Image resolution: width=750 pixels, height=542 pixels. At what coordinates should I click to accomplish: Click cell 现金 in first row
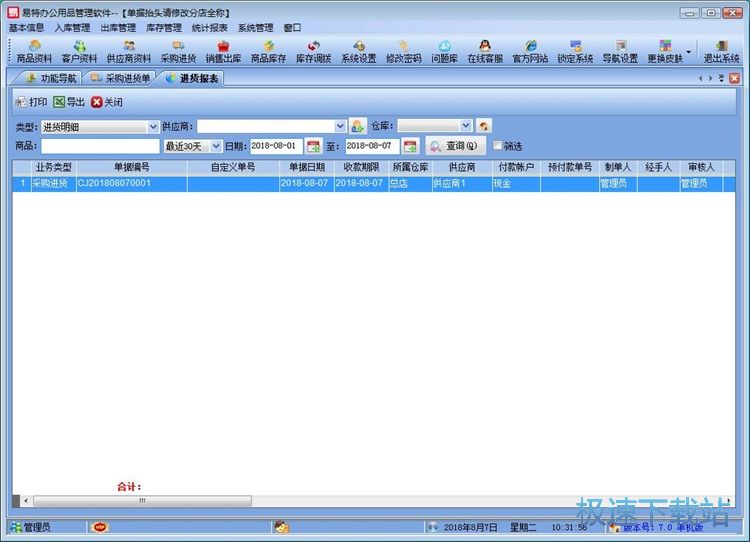click(516, 184)
